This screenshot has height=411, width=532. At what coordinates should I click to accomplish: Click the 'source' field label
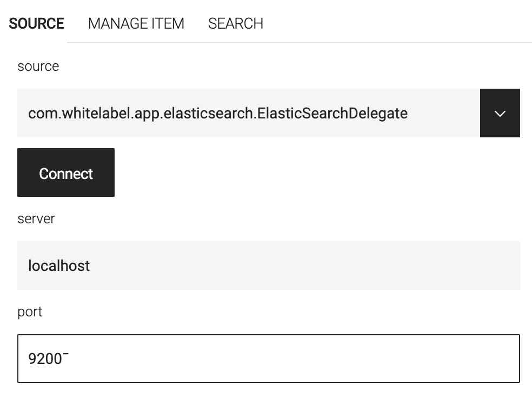pos(38,66)
